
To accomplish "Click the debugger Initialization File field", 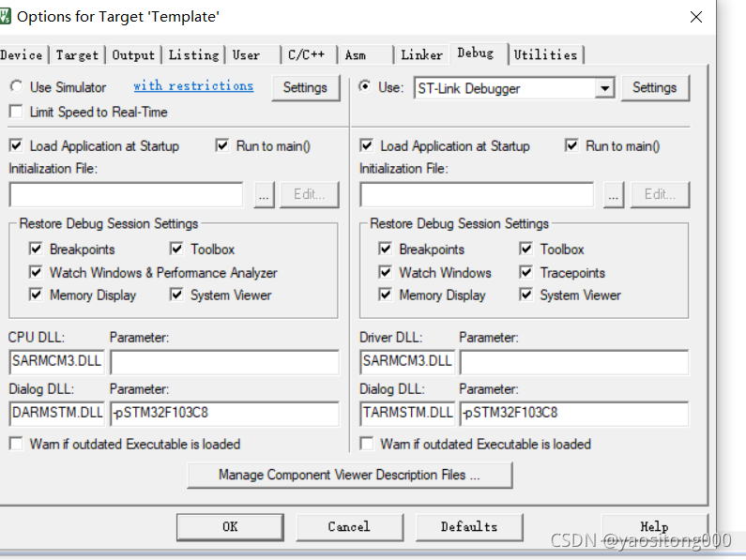I will click(477, 194).
